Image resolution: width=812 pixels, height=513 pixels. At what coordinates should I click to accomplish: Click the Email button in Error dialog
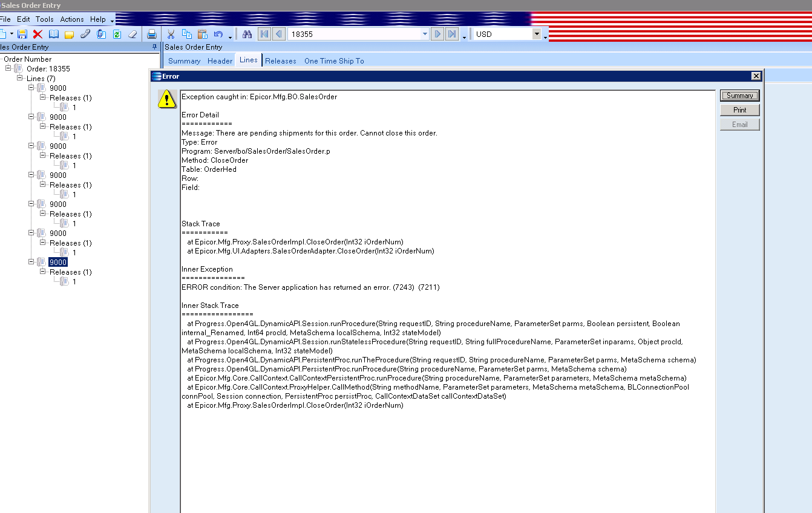[739, 125]
